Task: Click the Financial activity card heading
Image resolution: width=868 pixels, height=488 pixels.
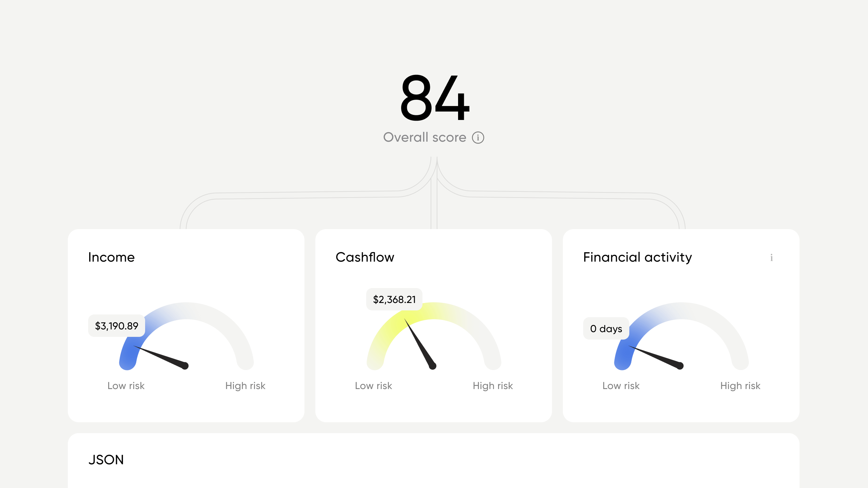Action: click(637, 258)
